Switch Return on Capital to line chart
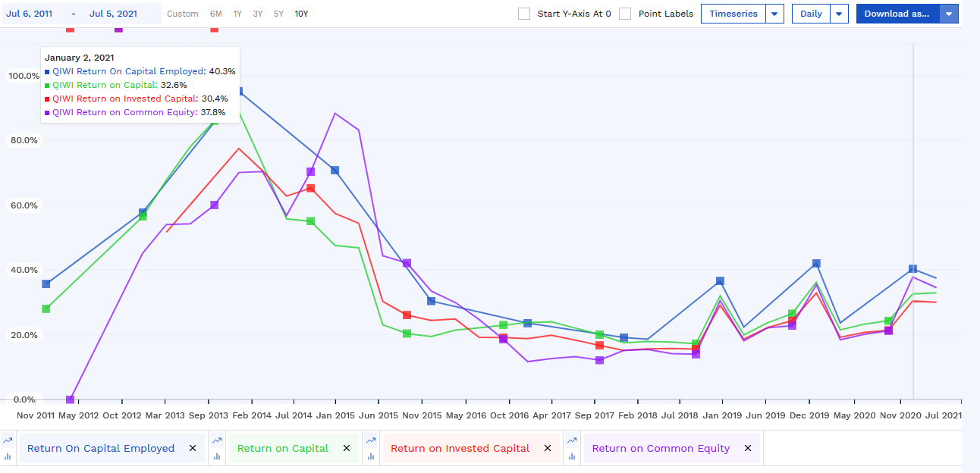 [x=217, y=440]
